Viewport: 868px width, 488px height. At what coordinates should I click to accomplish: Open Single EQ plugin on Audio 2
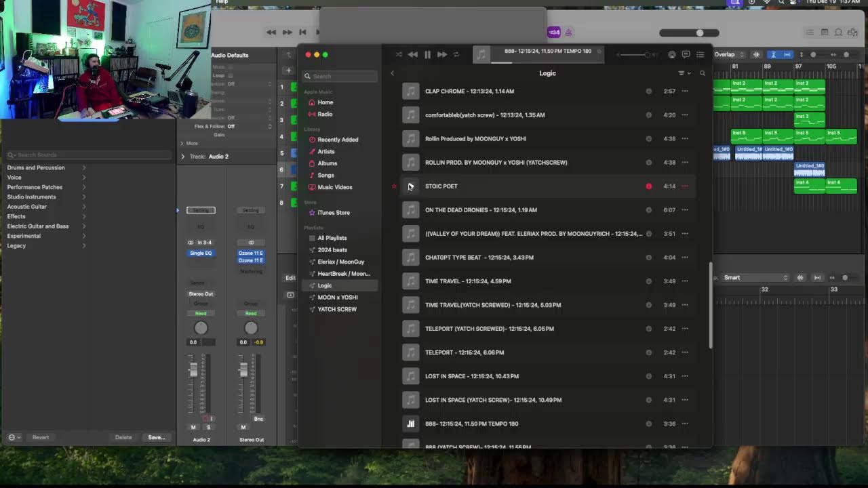(201, 253)
